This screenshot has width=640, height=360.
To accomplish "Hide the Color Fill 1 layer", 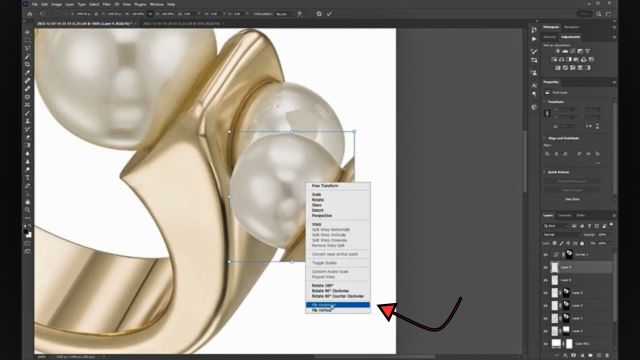I will pyautogui.click(x=546, y=344).
